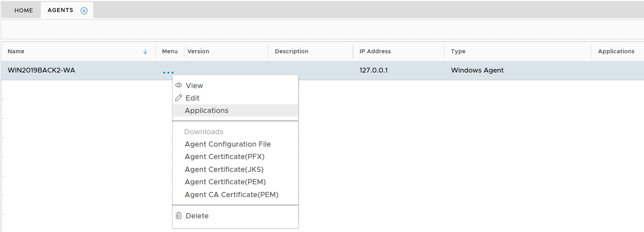Choose Applications from the context menu
644x232 pixels.
pyautogui.click(x=207, y=111)
